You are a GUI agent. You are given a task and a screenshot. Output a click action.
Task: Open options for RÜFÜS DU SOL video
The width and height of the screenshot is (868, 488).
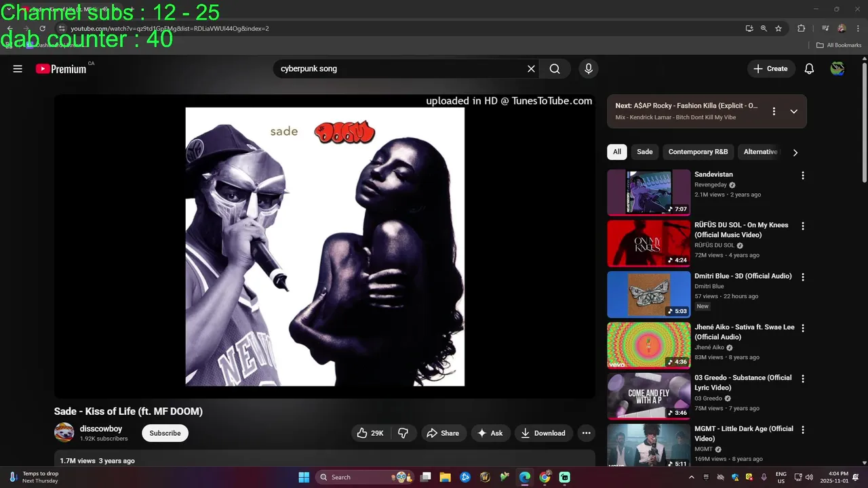tap(803, 226)
